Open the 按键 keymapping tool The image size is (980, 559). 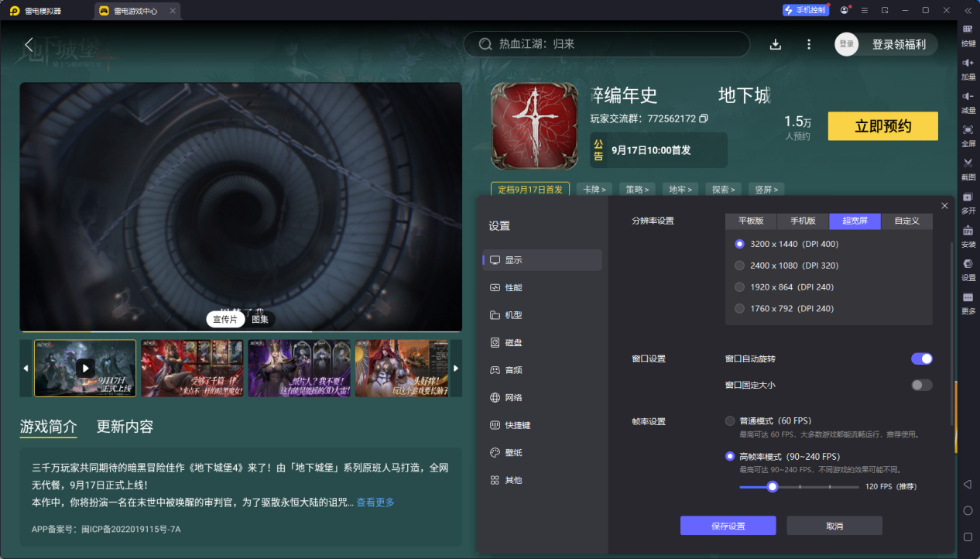(968, 34)
